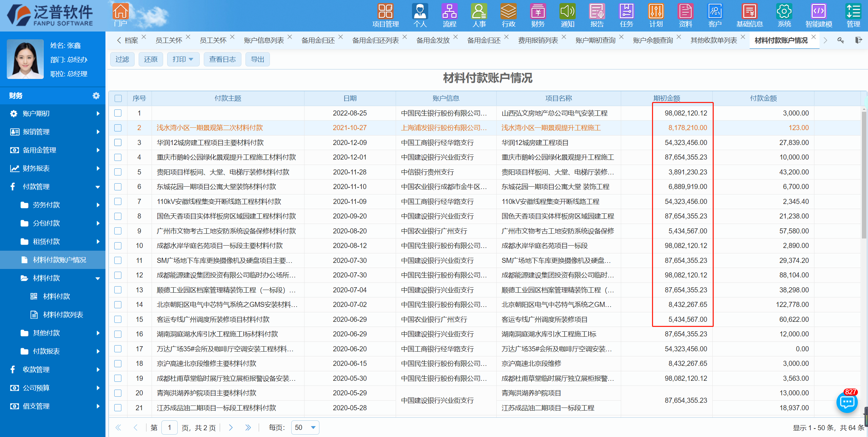Switch to the 备用金发放 tab
868x437 pixels.
[433, 40]
